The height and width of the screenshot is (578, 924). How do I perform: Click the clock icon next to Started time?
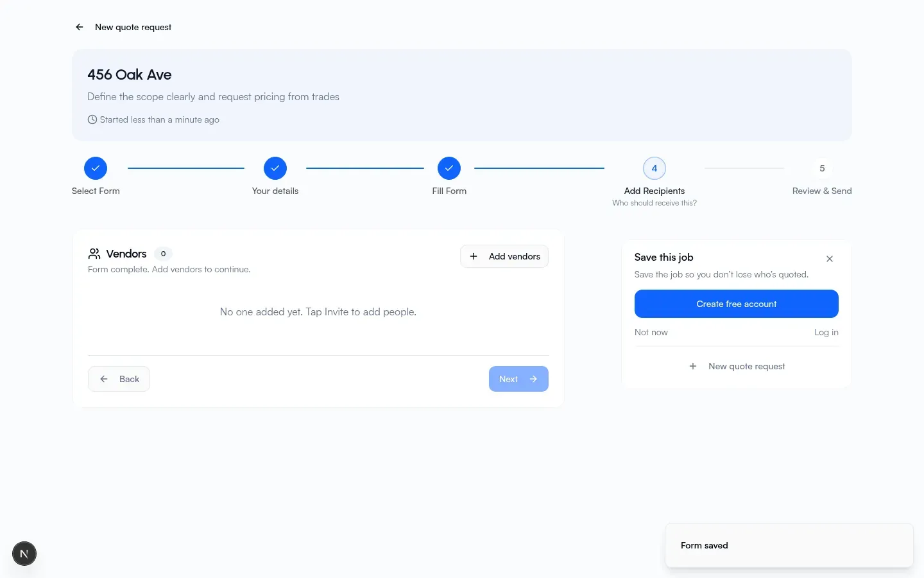(x=92, y=119)
